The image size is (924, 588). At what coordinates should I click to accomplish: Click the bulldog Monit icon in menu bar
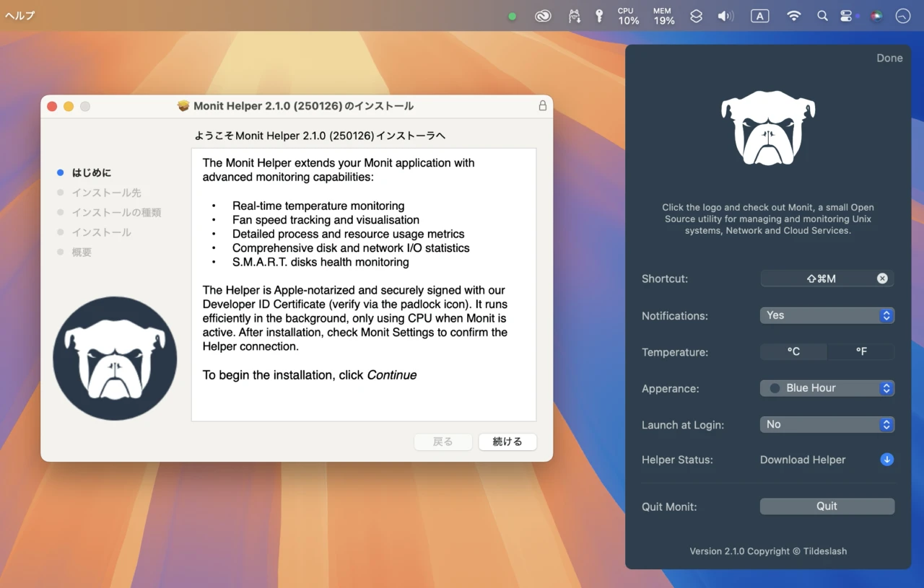[x=575, y=16]
